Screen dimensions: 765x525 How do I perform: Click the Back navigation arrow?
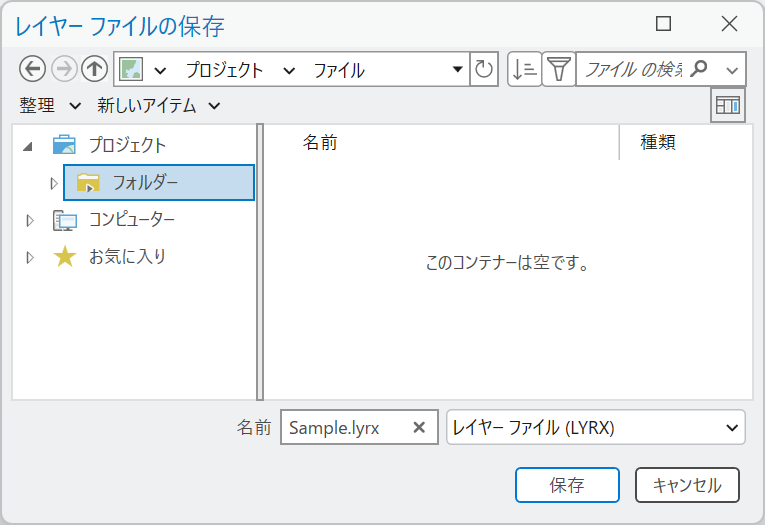click(33, 69)
